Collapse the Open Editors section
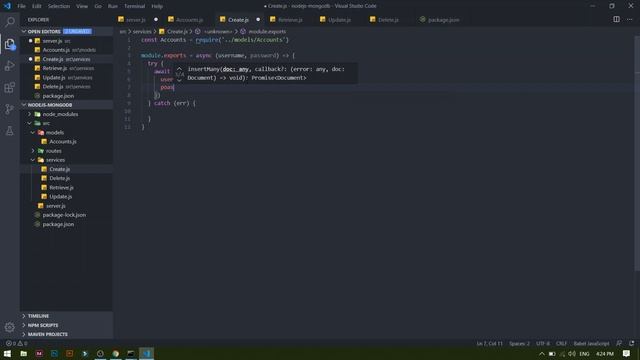This screenshot has height=360, width=640. pos(67,31)
